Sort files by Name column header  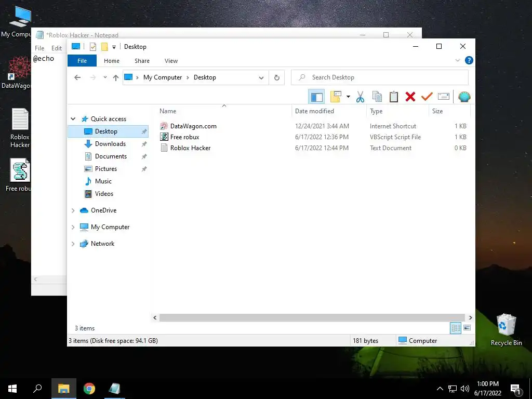click(x=168, y=111)
